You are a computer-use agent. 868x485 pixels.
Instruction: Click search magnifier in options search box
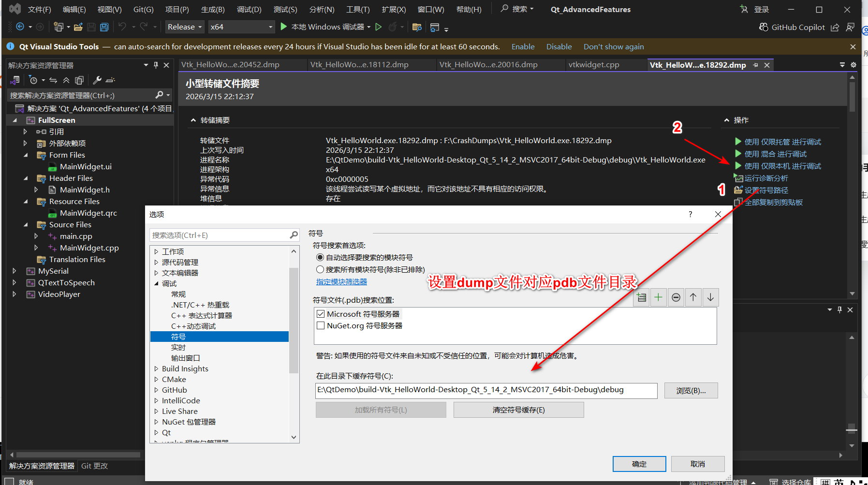click(294, 235)
